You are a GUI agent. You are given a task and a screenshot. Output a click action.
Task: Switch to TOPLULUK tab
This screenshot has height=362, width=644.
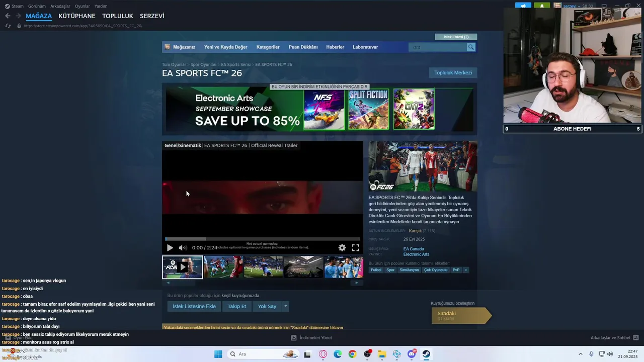point(118,16)
